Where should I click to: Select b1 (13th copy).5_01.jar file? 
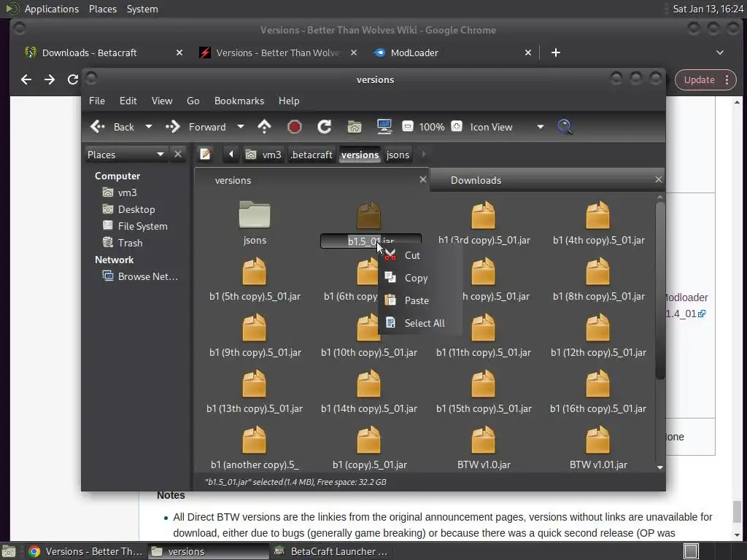255,391
